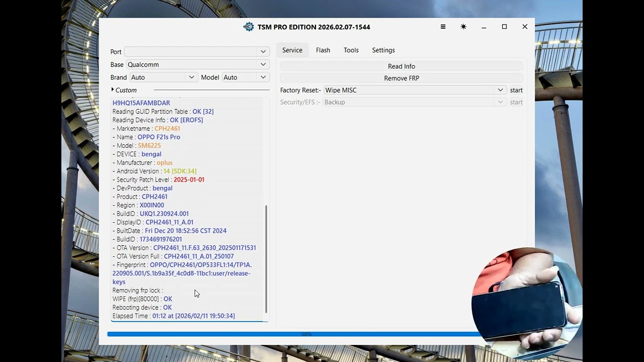Select the Marketname CPH2461 value

point(168,128)
